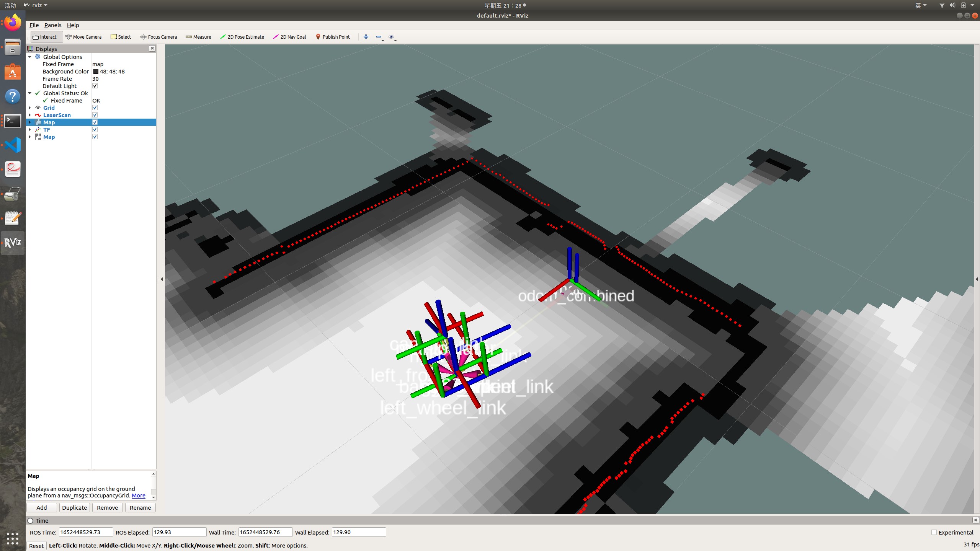Open the Panels menu
The height and width of the screenshot is (551, 980).
(x=52, y=25)
